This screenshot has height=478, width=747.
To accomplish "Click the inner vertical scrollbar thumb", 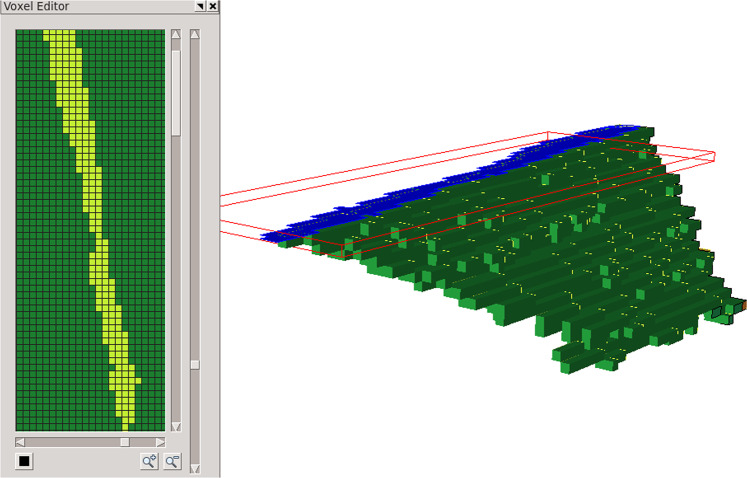I will (x=176, y=90).
